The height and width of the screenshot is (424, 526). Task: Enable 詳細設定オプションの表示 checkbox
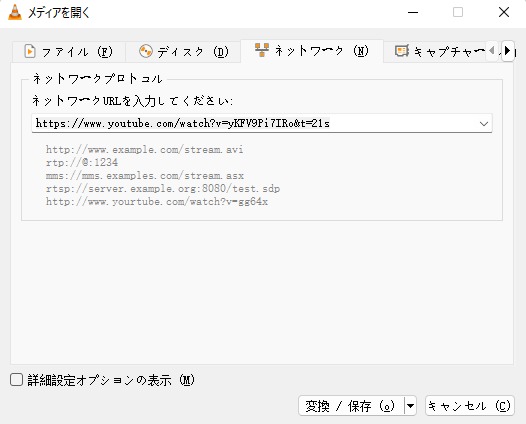[x=16, y=380]
